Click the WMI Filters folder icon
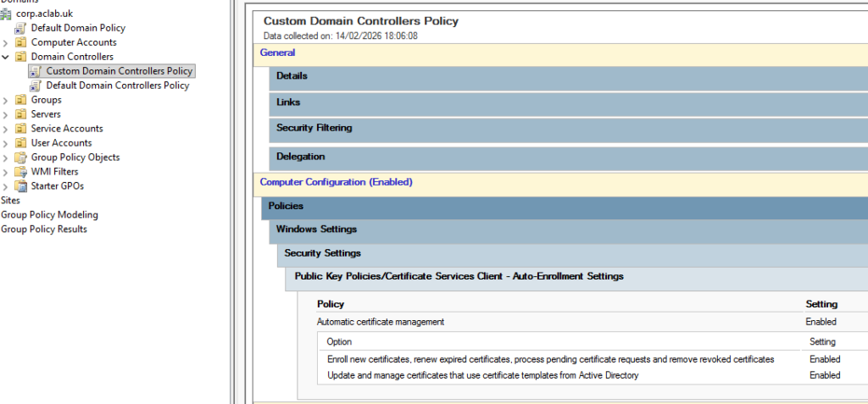868x404 pixels. click(x=21, y=172)
